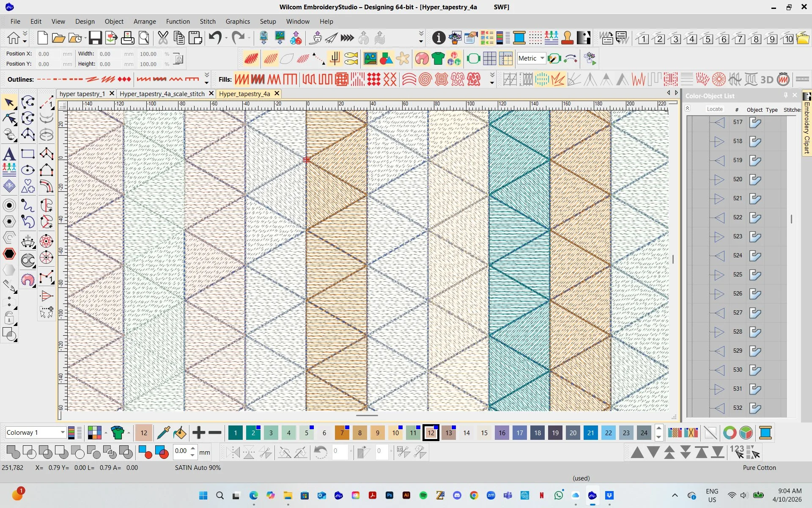
Task: Undo the last action
Action: [x=215, y=37]
